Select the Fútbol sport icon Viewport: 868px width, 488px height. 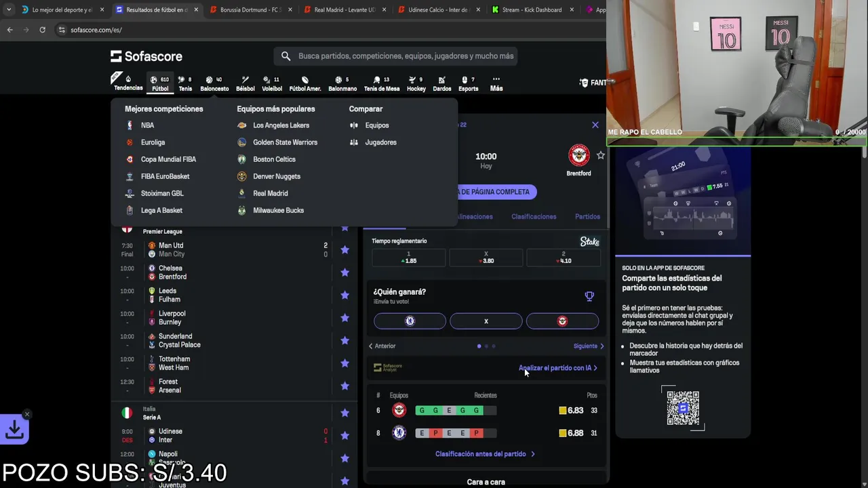click(160, 83)
